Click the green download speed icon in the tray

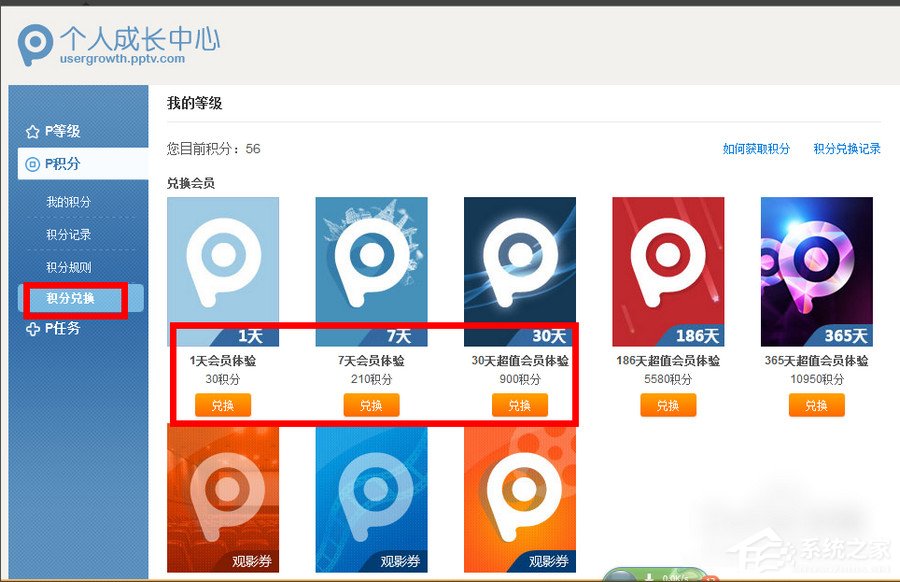pos(649,578)
